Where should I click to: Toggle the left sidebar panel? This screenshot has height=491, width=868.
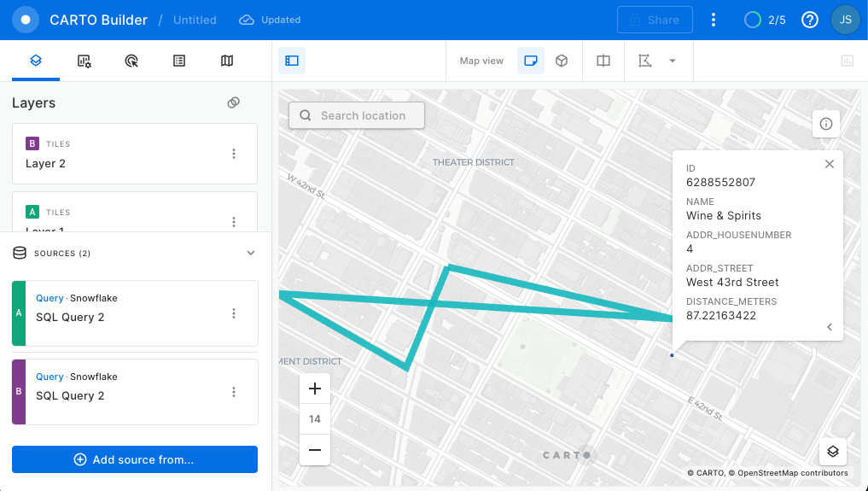[x=292, y=61]
